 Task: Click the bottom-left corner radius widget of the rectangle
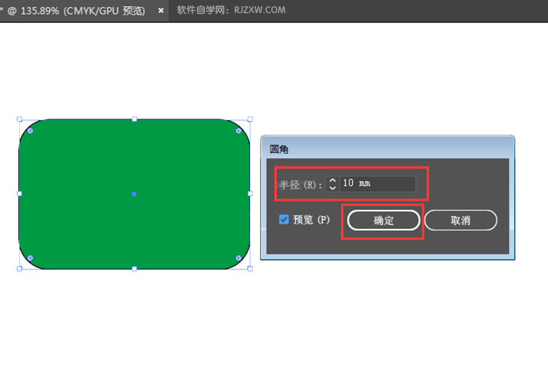tap(31, 258)
